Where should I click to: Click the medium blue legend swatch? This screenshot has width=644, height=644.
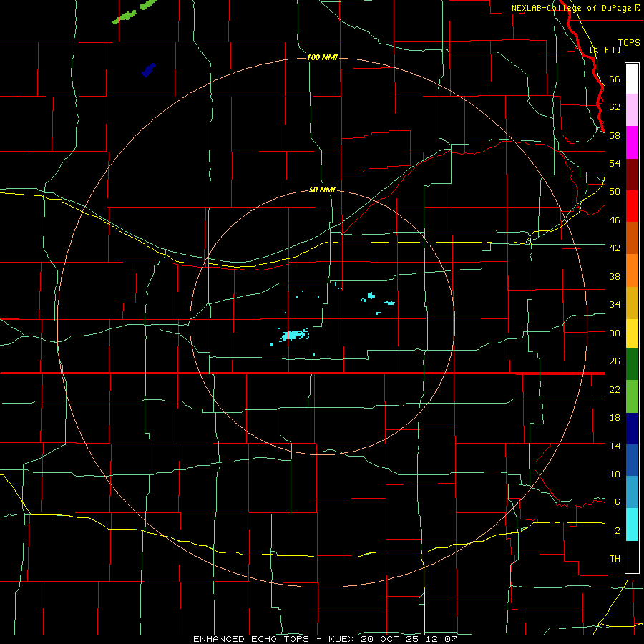(x=632, y=460)
